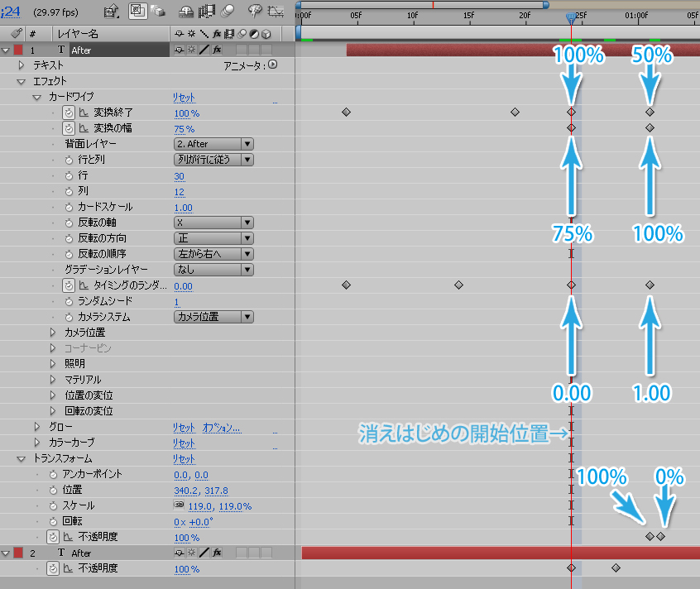This screenshot has height=589, width=700.
Task: Expand the グロー effect group
Action: pos(37,427)
